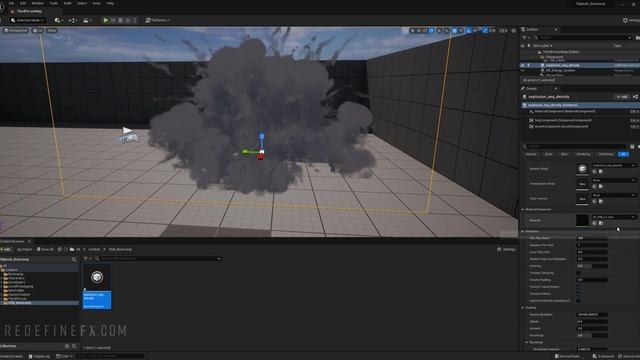
Task: Browse to the Material asset with folder icon
Action: (x=601, y=223)
